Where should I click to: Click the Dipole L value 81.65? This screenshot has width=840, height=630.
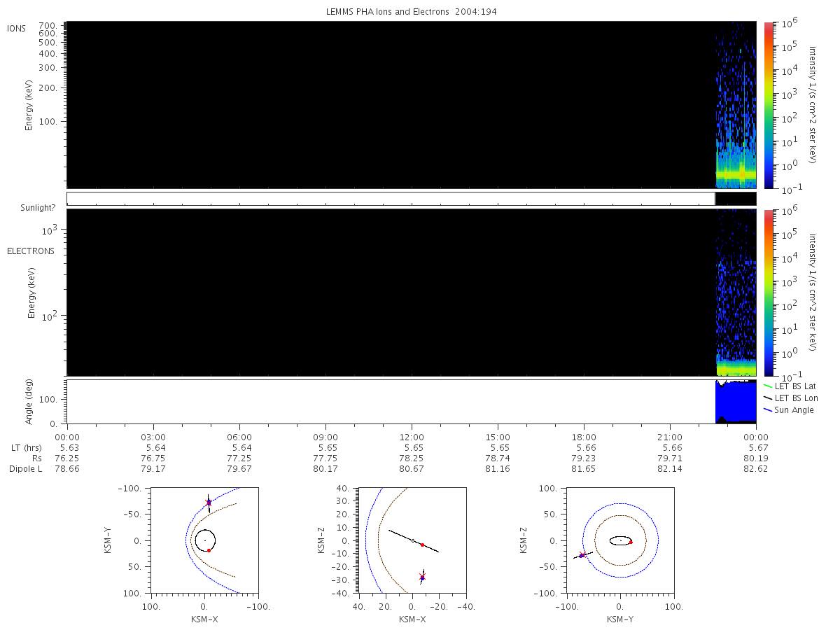point(584,469)
